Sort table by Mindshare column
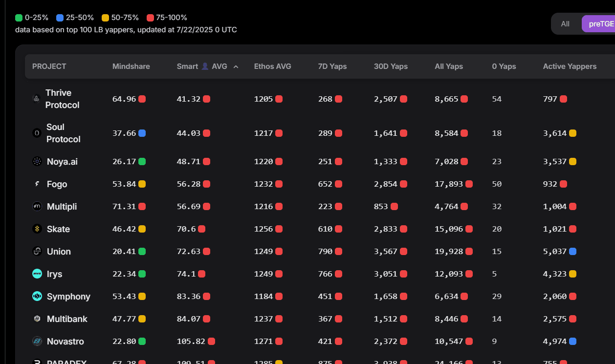The width and height of the screenshot is (615, 364). tap(131, 66)
